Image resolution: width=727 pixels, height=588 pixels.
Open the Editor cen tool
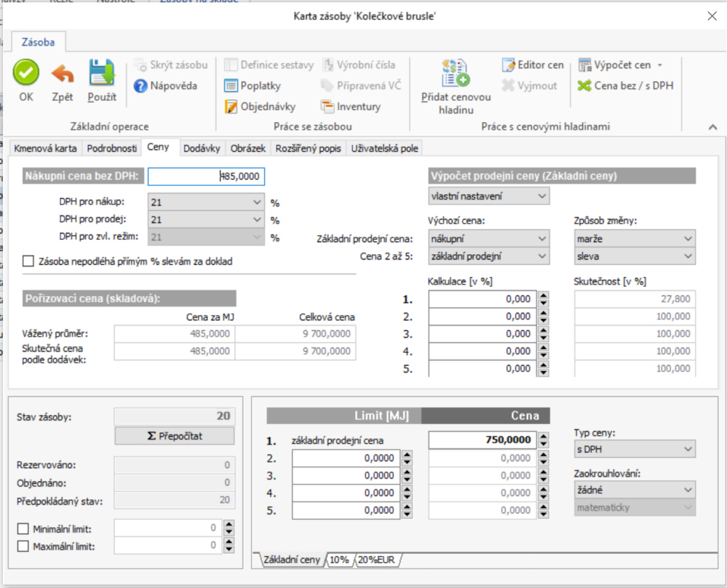click(532, 65)
